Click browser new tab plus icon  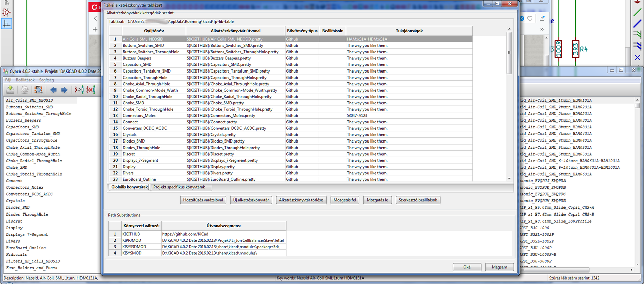pos(95,30)
